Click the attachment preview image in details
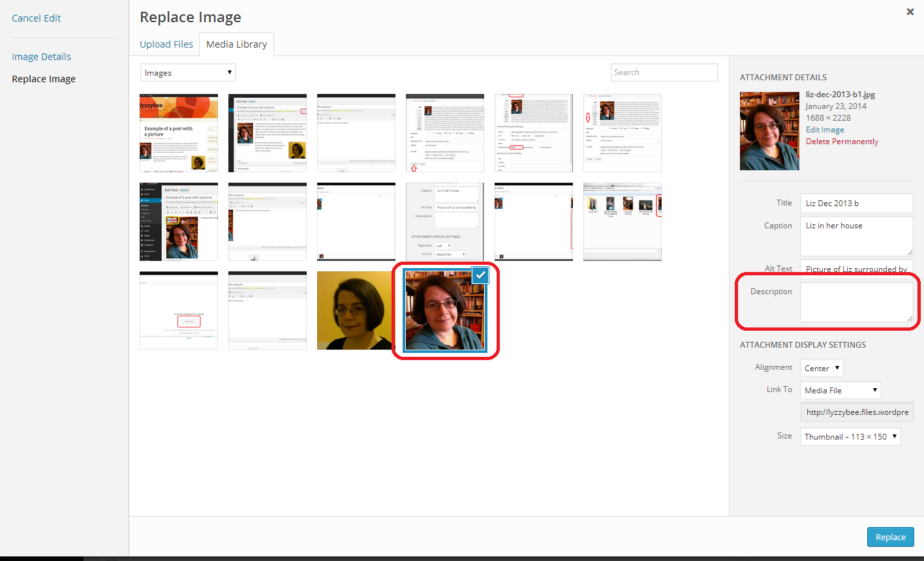The width and height of the screenshot is (924, 561). [x=769, y=130]
